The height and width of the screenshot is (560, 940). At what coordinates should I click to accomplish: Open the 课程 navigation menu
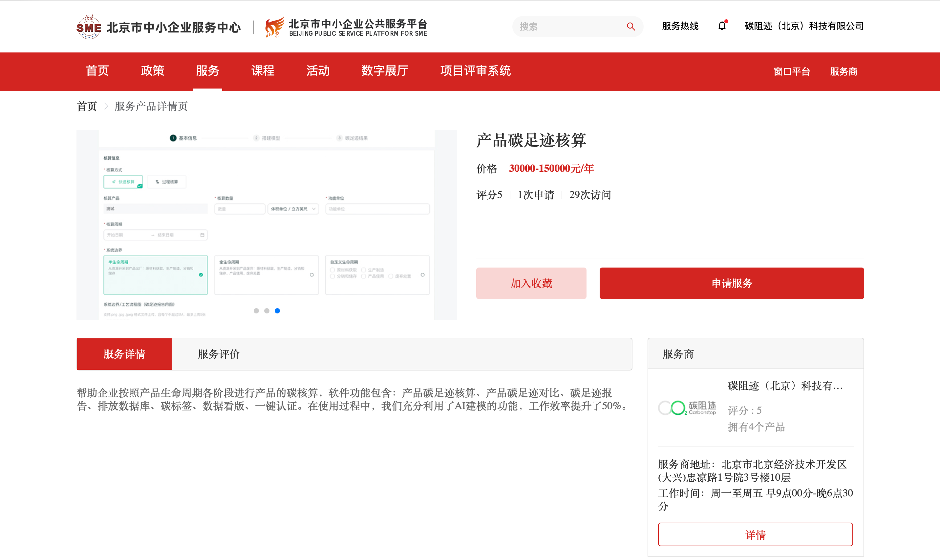coord(263,71)
